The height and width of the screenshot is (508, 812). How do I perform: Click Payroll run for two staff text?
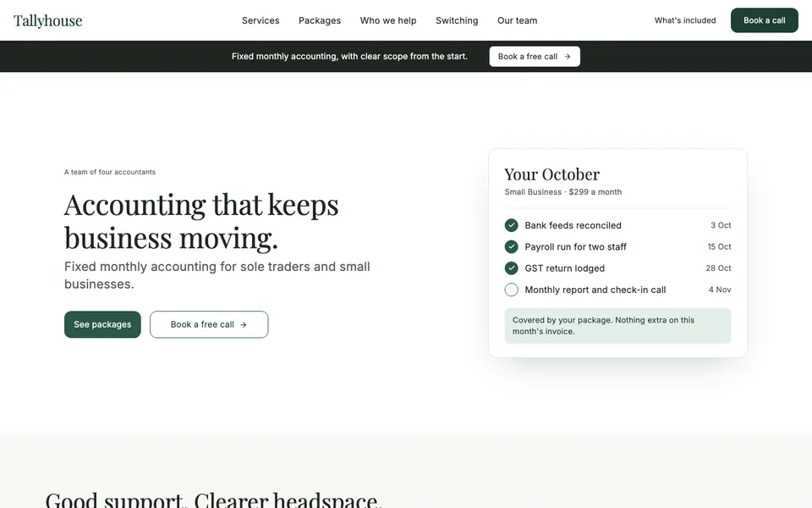click(575, 246)
